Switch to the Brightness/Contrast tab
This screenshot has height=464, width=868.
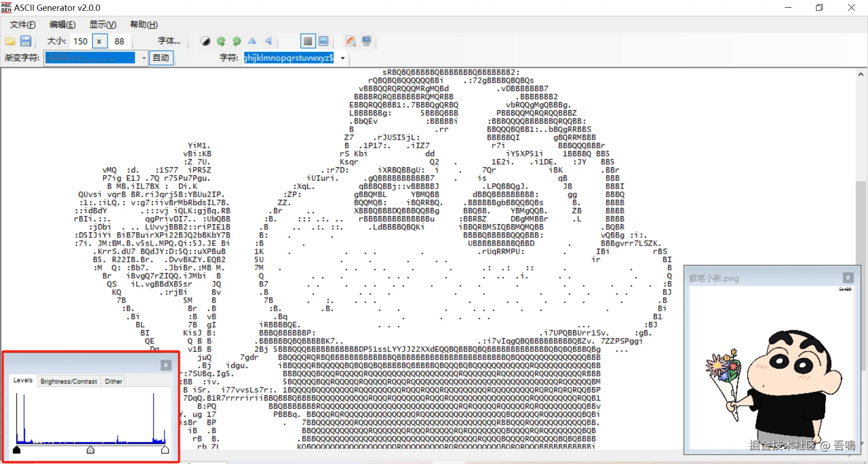pyautogui.click(x=69, y=382)
